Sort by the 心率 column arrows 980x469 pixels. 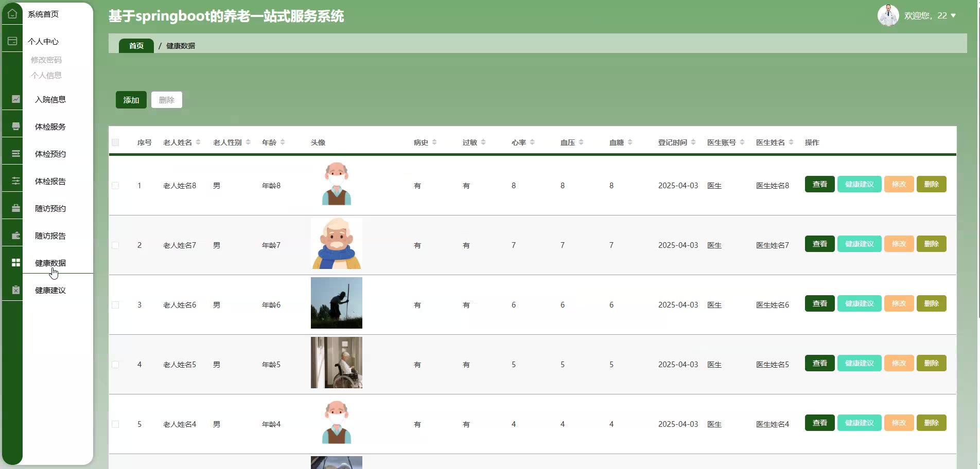[x=532, y=142]
